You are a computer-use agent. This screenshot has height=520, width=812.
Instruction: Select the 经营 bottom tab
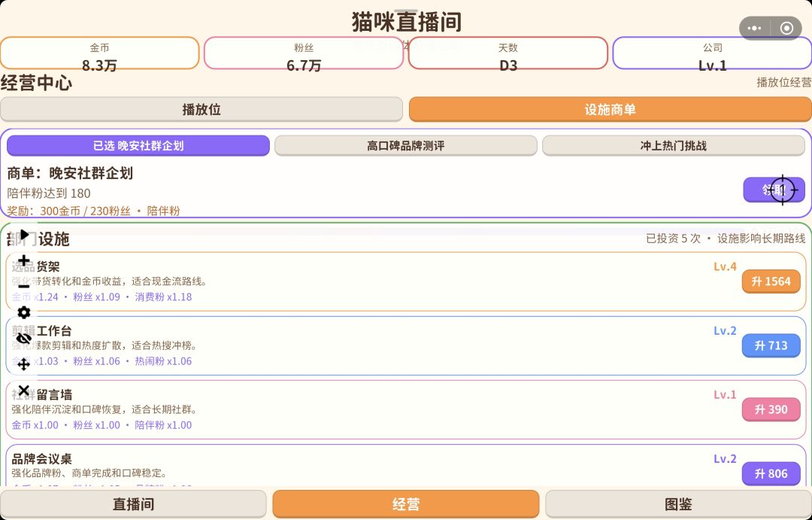tap(405, 504)
